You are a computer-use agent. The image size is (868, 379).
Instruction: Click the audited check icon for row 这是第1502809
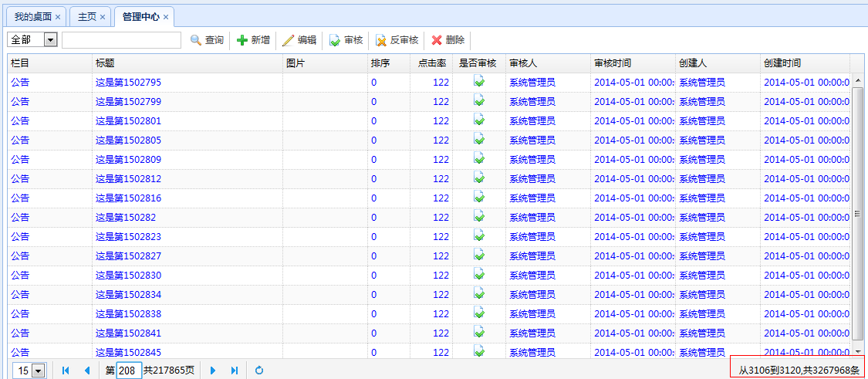point(479,159)
